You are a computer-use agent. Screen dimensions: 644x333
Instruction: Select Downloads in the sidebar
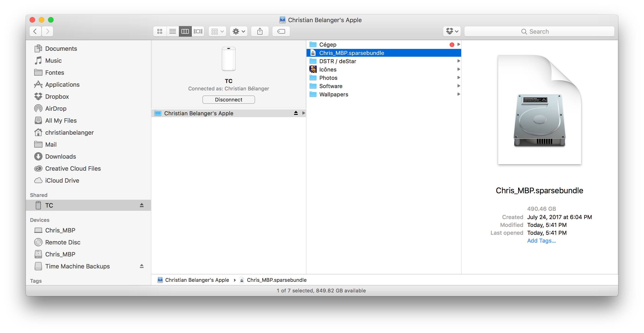click(60, 157)
